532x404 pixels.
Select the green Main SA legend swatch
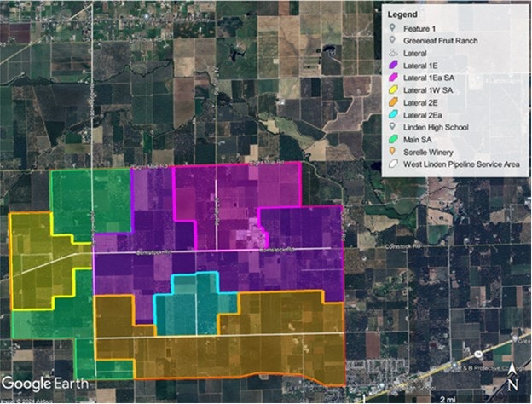391,140
